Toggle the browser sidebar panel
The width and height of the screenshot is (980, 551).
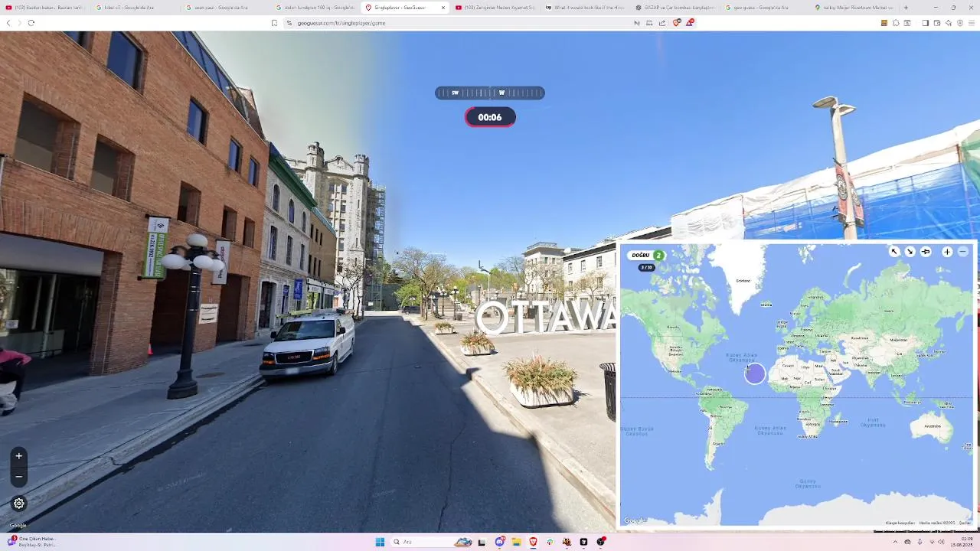tap(925, 23)
